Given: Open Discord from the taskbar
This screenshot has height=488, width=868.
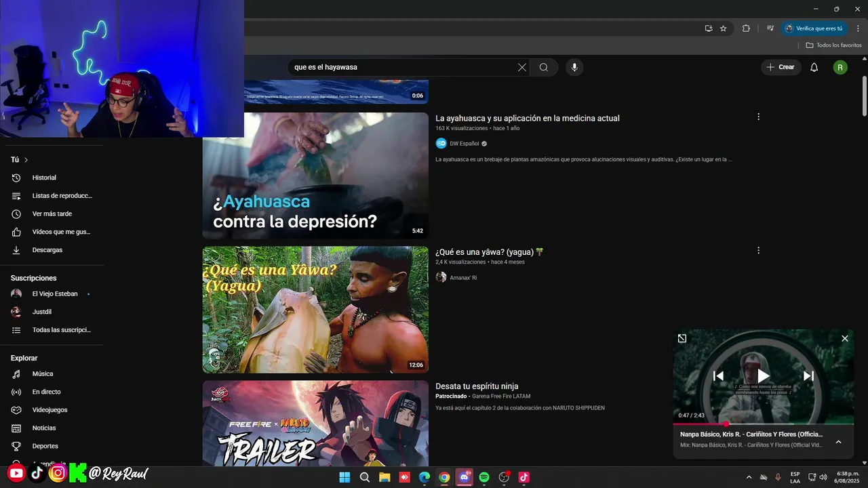Looking at the screenshot, I should [x=465, y=477].
